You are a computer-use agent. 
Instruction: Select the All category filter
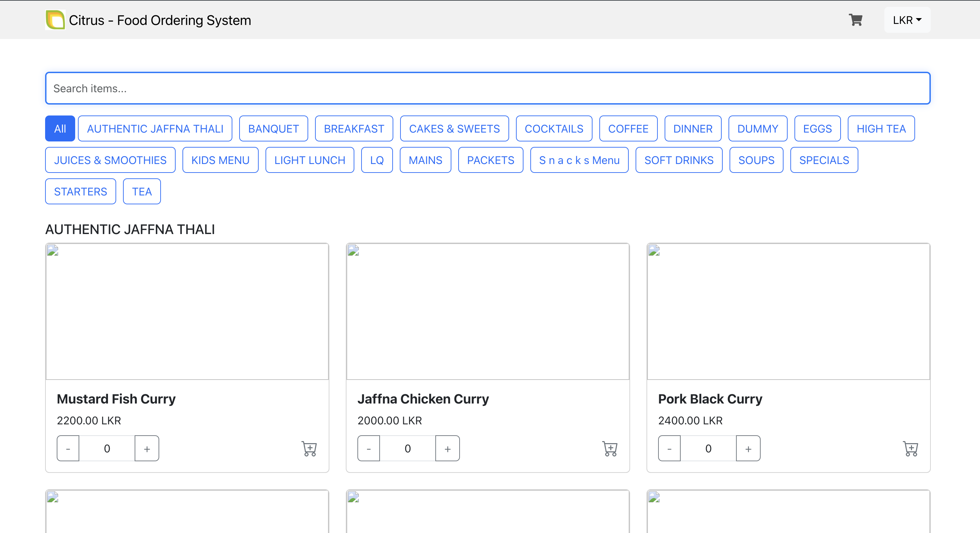click(60, 128)
